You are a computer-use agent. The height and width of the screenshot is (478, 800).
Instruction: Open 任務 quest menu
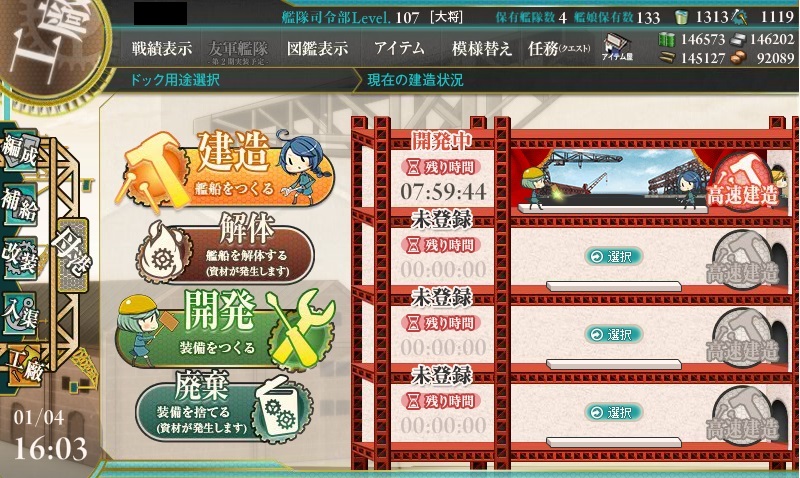pyautogui.click(x=559, y=48)
